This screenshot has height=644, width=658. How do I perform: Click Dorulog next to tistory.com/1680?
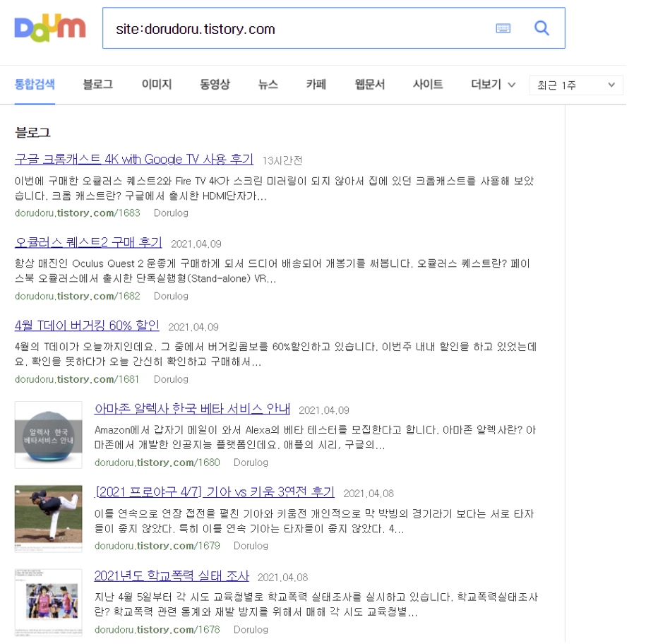pos(251,463)
